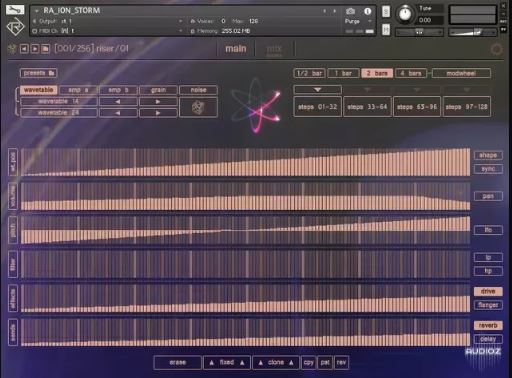Load the next preset arrow
The height and width of the screenshot is (378, 512).
(x=35, y=49)
